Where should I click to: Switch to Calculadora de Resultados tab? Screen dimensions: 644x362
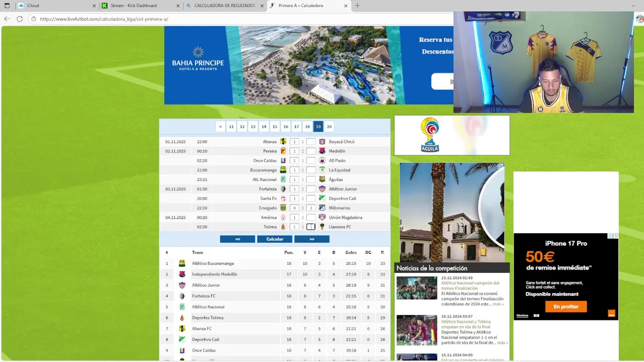pos(224,6)
